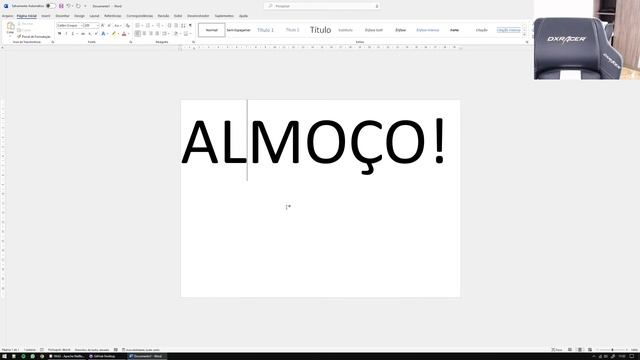Click the Redo/Repeat icon
640x360 pixels.
(78, 6)
